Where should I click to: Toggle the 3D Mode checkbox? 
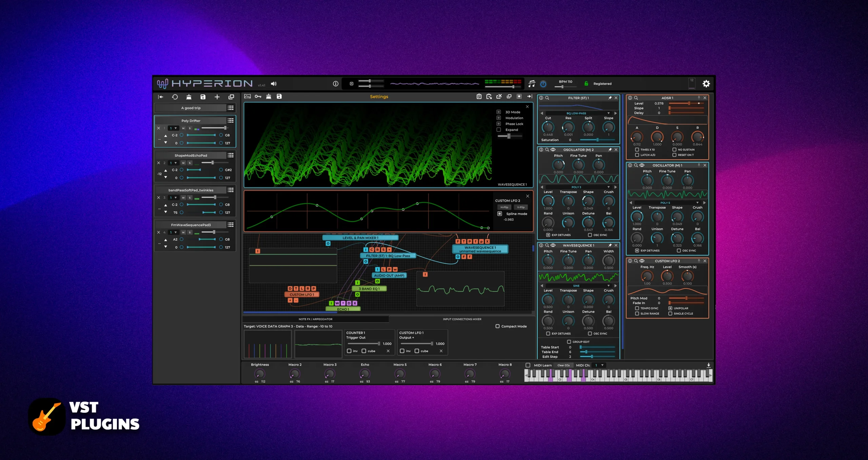498,112
